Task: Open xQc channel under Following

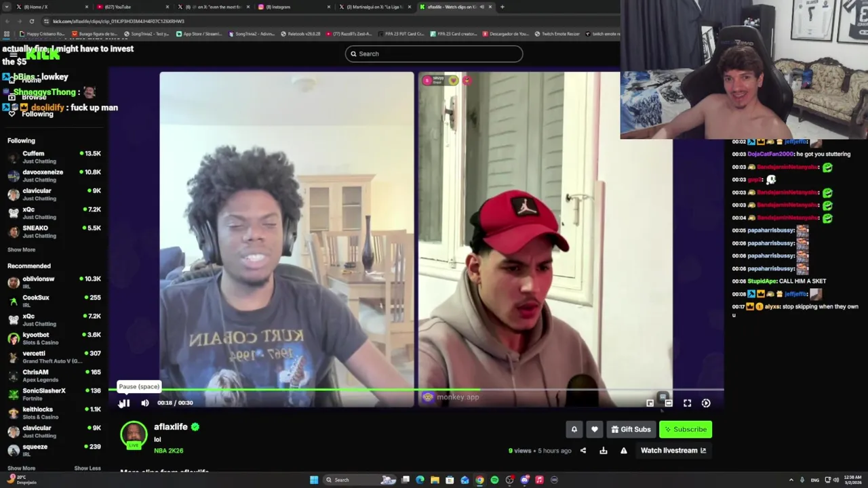Action: 56,213
